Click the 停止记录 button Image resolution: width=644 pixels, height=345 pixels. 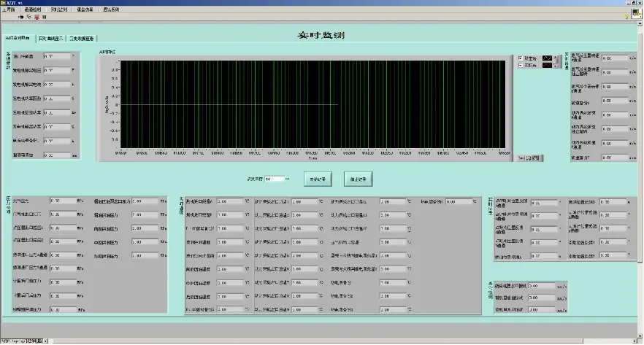(360, 178)
